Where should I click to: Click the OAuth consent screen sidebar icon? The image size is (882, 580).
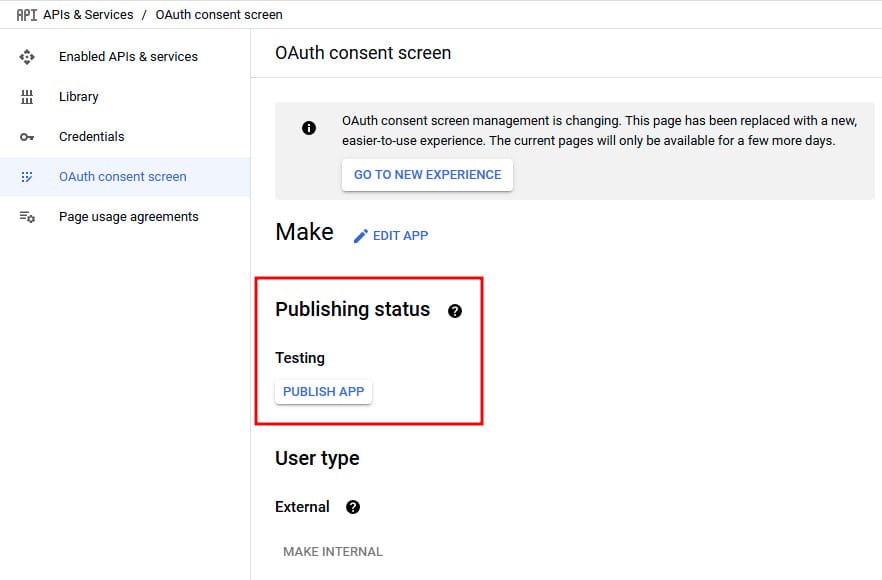(x=27, y=177)
